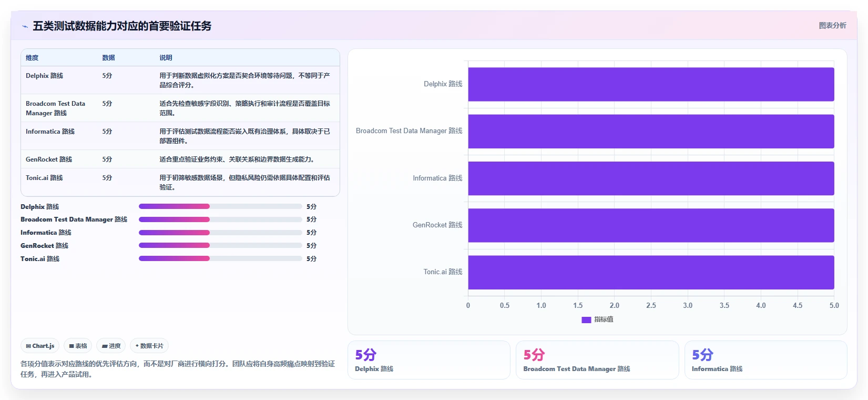Click the 2.5 x-axis tick label
Viewport: 868px width, 400px height.
tap(651, 305)
